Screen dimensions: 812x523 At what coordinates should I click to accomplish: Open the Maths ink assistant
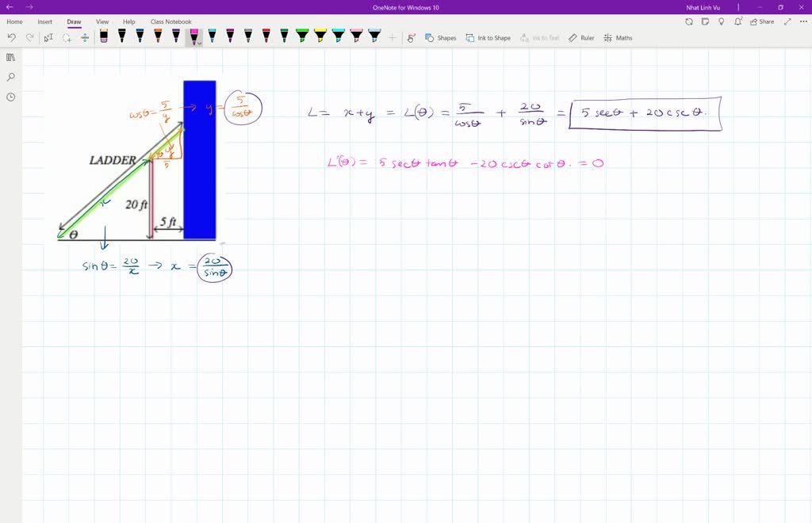618,37
